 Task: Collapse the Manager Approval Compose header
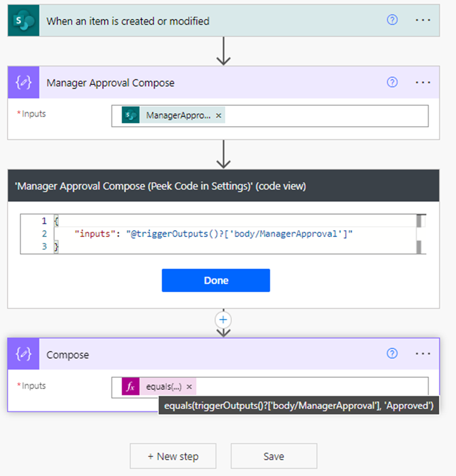click(190, 82)
